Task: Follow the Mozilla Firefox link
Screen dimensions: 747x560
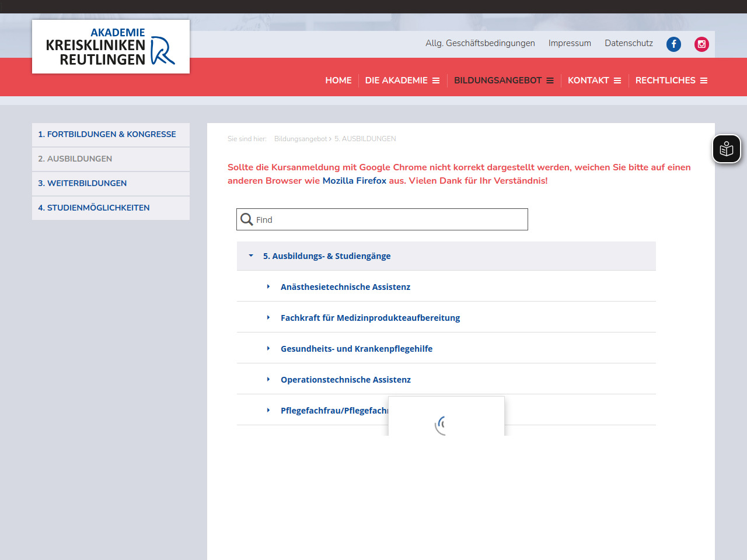Action: (354, 181)
